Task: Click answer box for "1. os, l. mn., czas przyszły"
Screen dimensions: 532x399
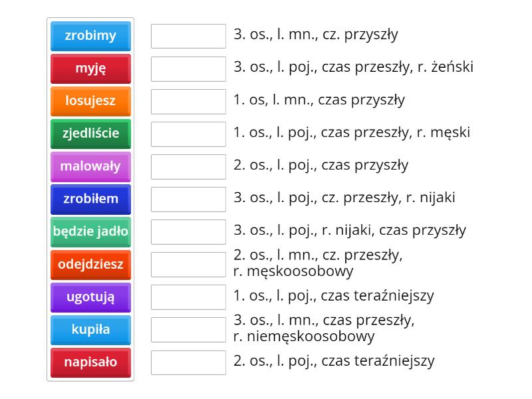Action: point(188,101)
